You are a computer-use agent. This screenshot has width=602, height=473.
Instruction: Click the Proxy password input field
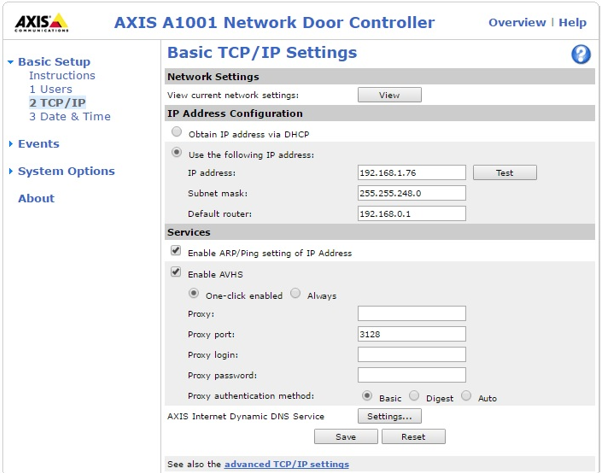tap(412, 375)
